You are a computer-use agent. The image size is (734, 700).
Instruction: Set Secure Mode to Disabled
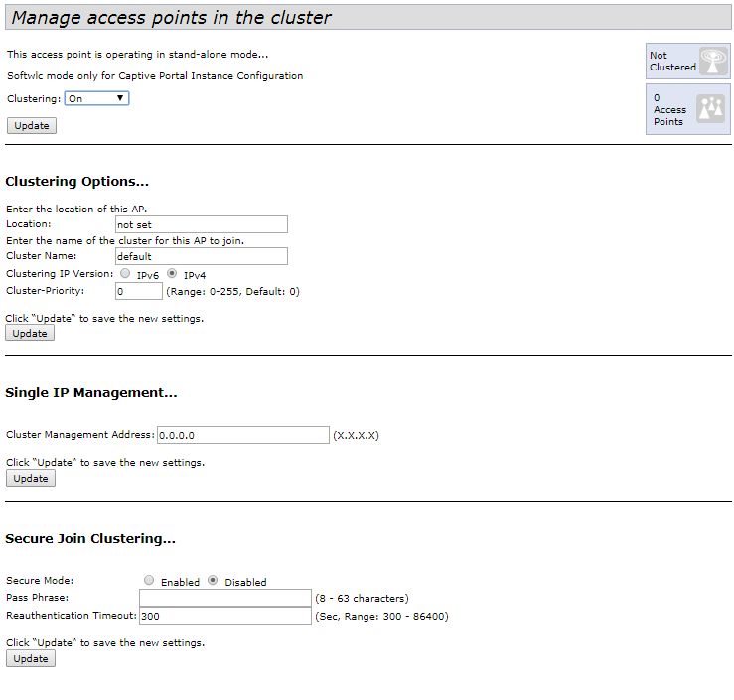pyautogui.click(x=213, y=580)
